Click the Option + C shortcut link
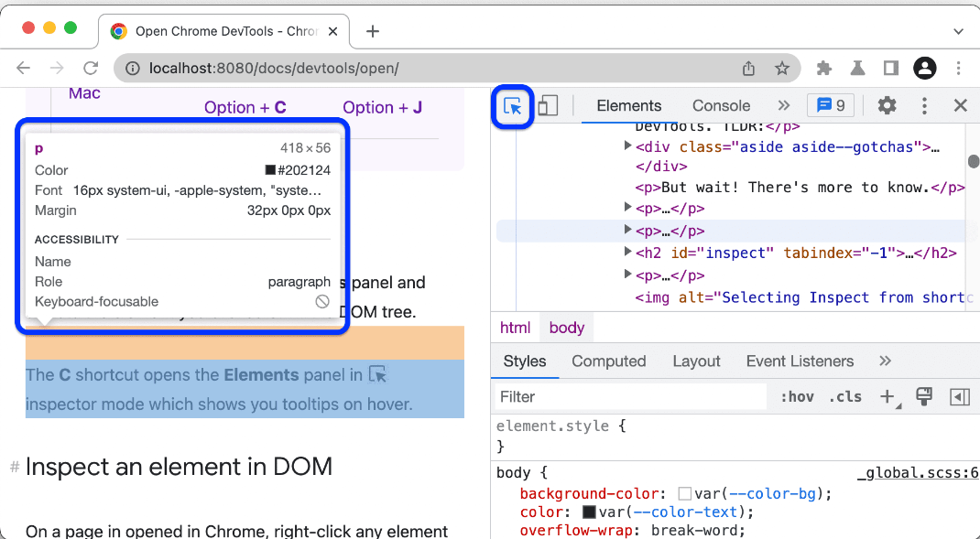 (245, 107)
